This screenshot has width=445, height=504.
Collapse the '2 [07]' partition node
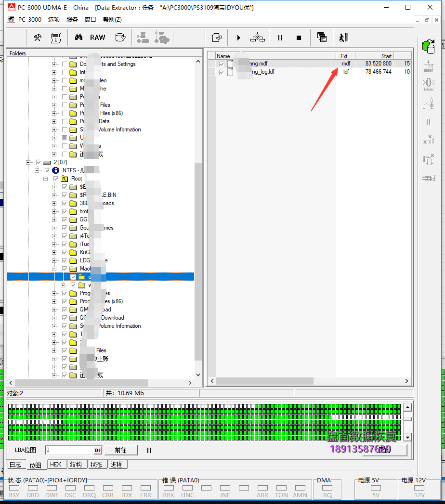click(29, 162)
